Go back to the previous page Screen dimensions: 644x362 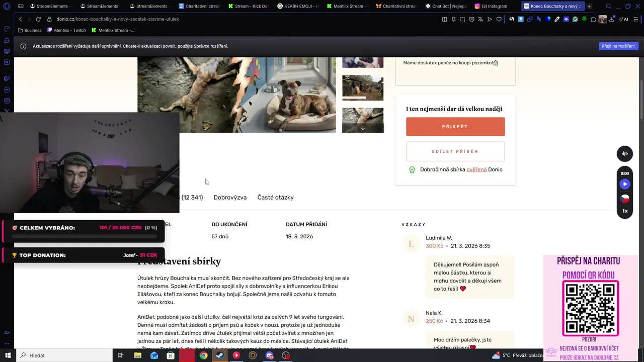[20, 19]
